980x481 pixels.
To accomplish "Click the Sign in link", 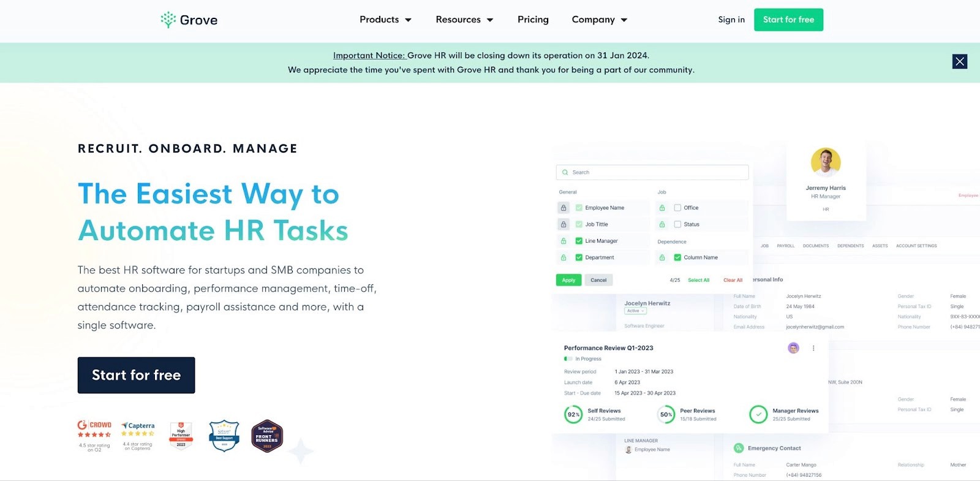I will click(x=731, y=20).
